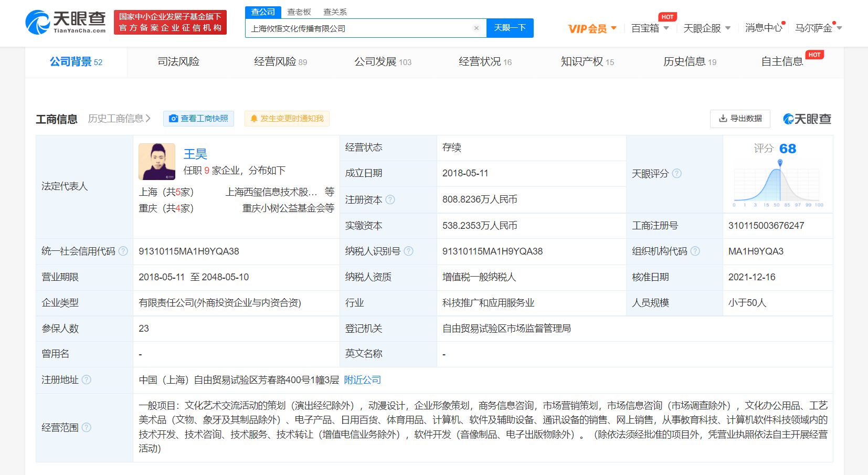Click the TianYanCha logo
The width and height of the screenshot is (868, 475).
[66, 23]
